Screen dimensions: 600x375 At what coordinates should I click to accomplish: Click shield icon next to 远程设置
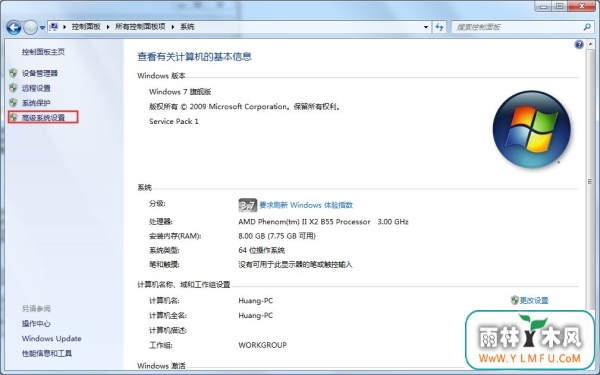pyautogui.click(x=13, y=88)
